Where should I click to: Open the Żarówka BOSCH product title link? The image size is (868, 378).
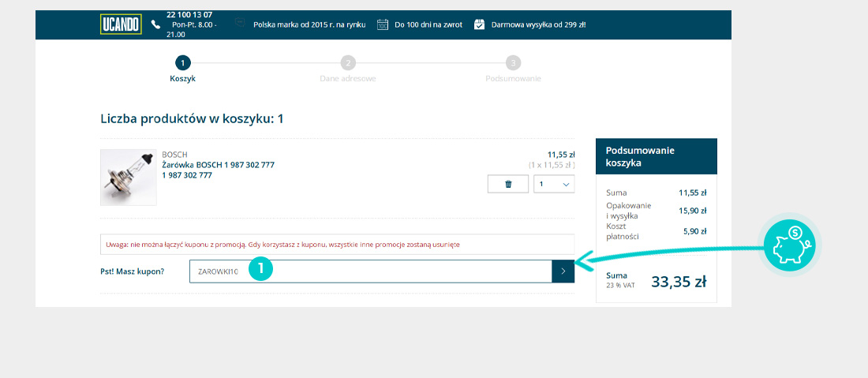pyautogui.click(x=218, y=165)
